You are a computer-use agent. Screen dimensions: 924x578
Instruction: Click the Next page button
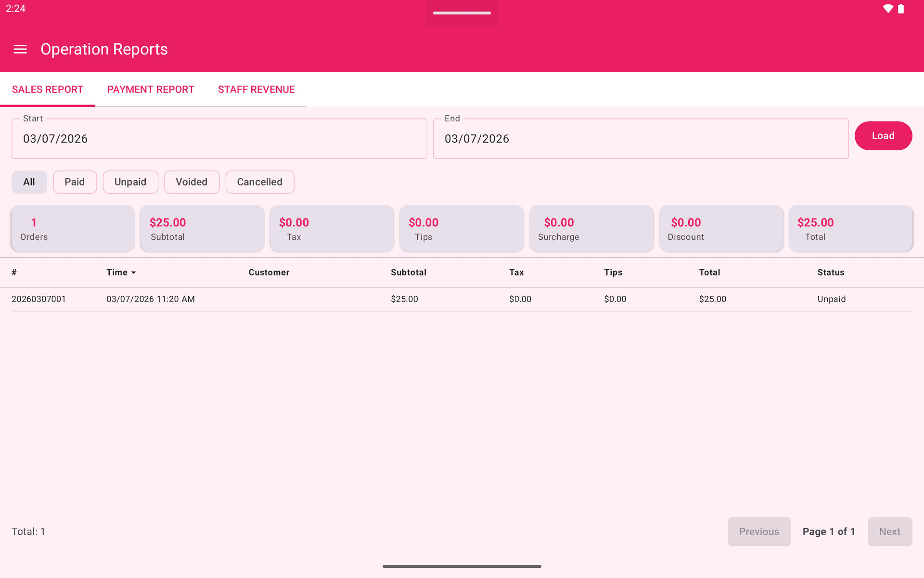click(889, 532)
